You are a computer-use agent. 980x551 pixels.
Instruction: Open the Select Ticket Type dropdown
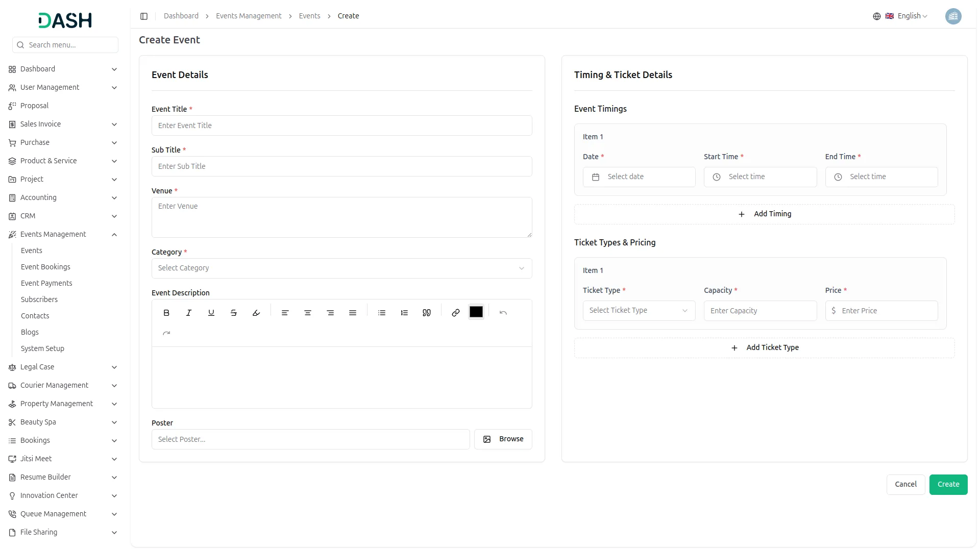tap(639, 311)
